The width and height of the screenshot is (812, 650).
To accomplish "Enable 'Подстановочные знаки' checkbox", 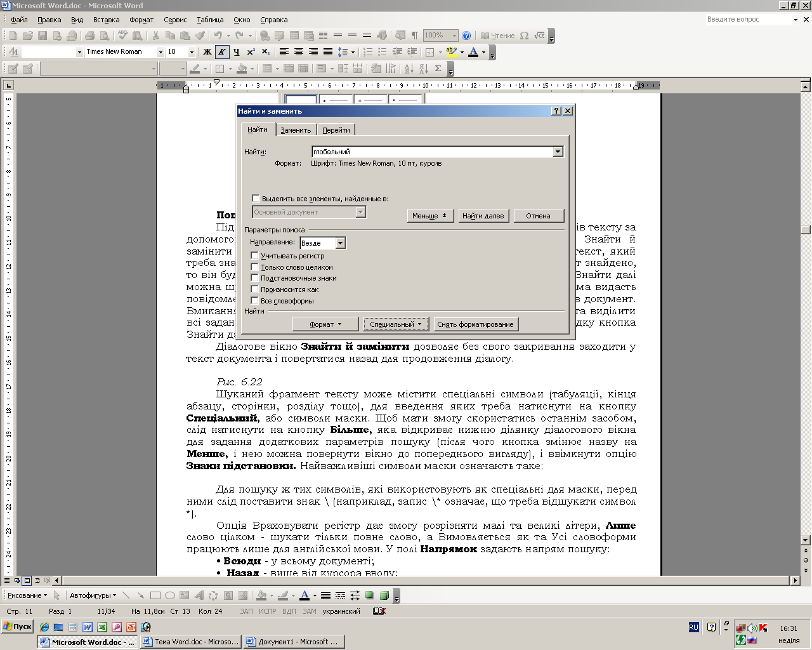I will tap(254, 278).
